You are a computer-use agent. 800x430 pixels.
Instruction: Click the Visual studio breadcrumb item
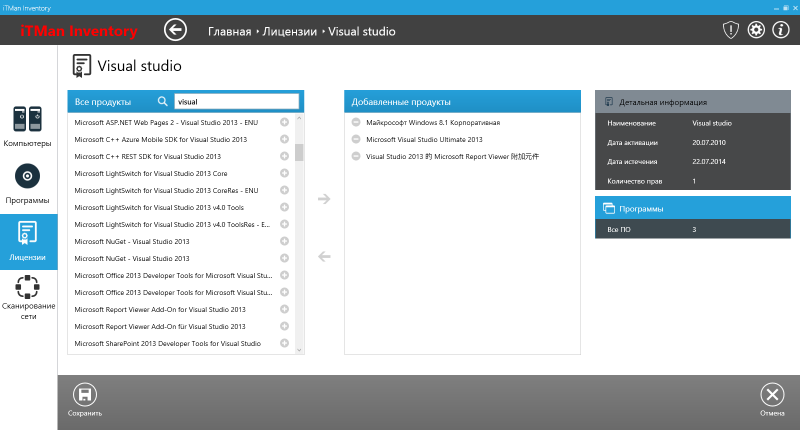click(x=362, y=32)
